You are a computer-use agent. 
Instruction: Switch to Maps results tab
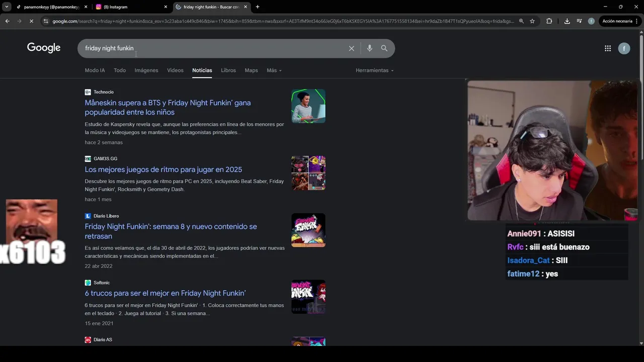coord(251,70)
